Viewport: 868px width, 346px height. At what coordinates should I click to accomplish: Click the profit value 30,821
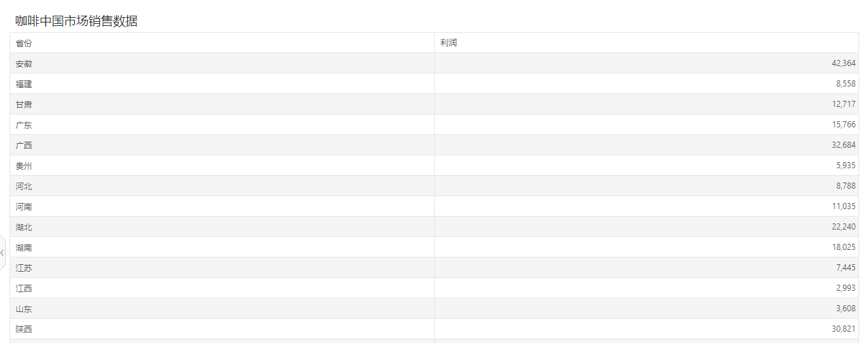[x=843, y=329]
